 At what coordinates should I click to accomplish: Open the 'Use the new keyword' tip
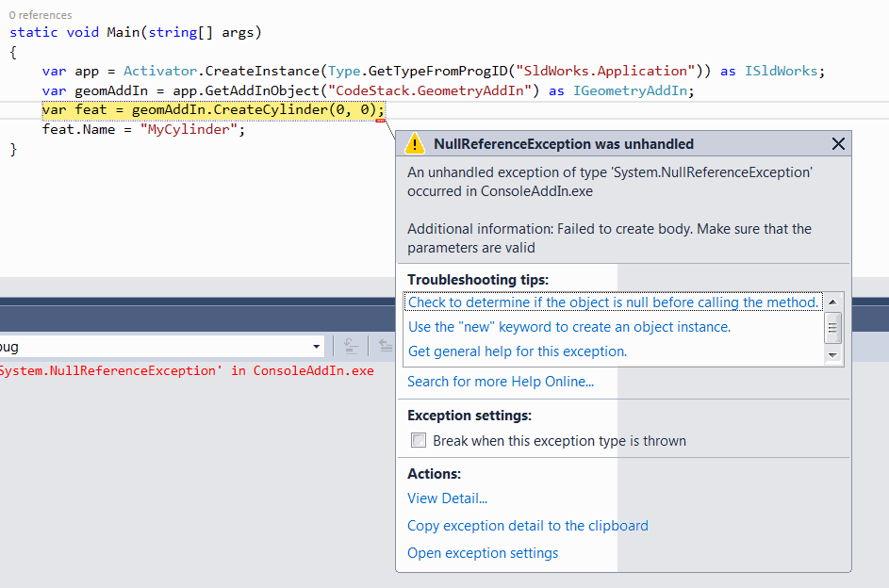[569, 327]
